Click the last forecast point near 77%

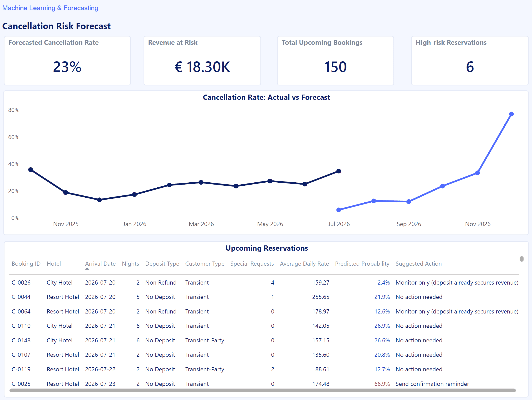coord(511,114)
